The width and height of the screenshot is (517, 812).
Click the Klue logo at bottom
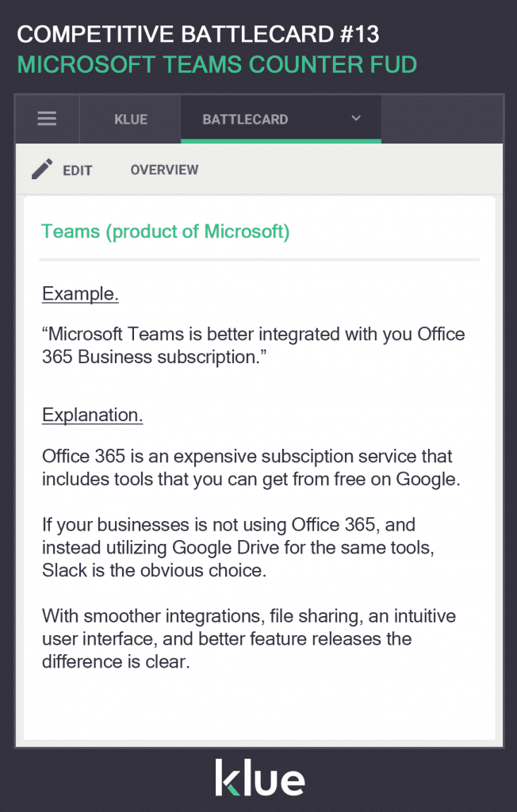tap(259, 777)
